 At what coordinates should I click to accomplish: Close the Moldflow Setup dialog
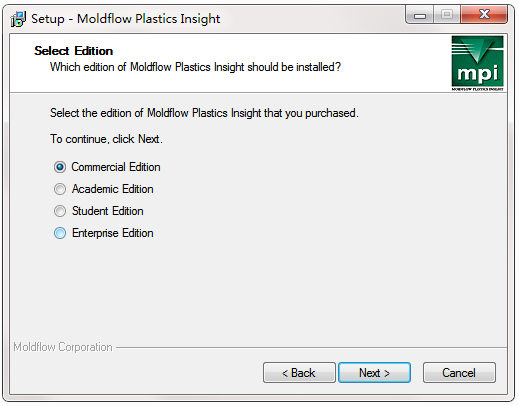point(484,15)
